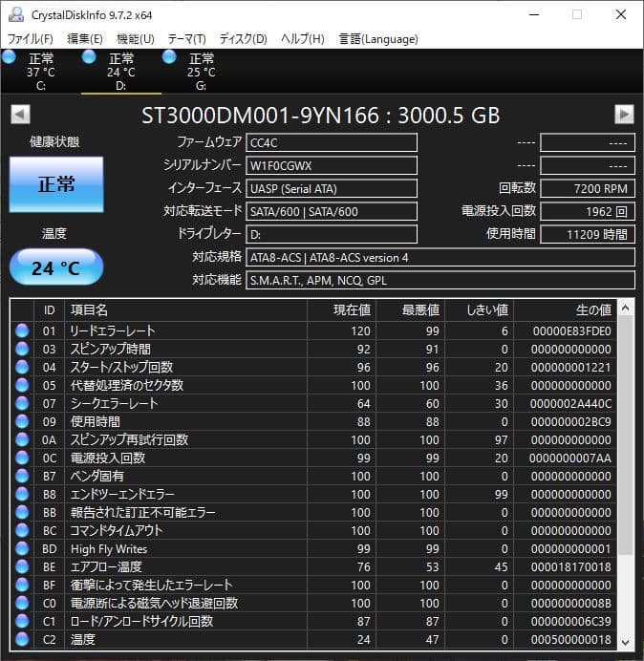Select the raw value 000018170018

570,566
